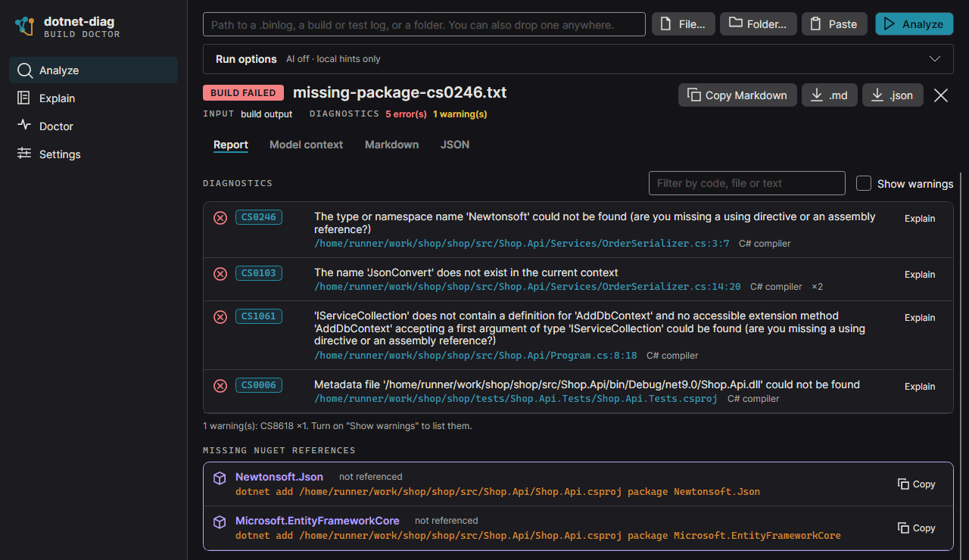Close the missing-package-cs0246.txt report
The image size is (969, 560).
point(941,95)
